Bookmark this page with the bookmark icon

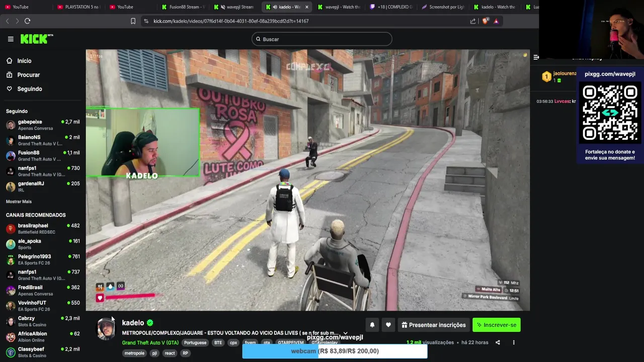[133, 21]
